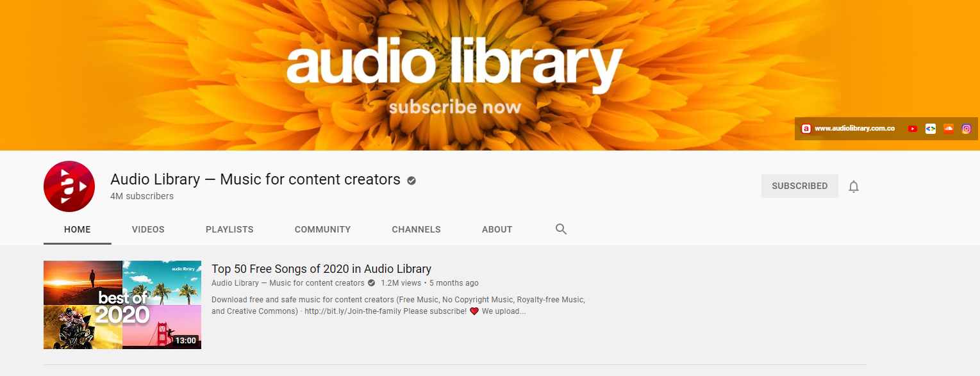
Task: Click the '1.2M views • 5 months ago' text
Action: (429, 283)
